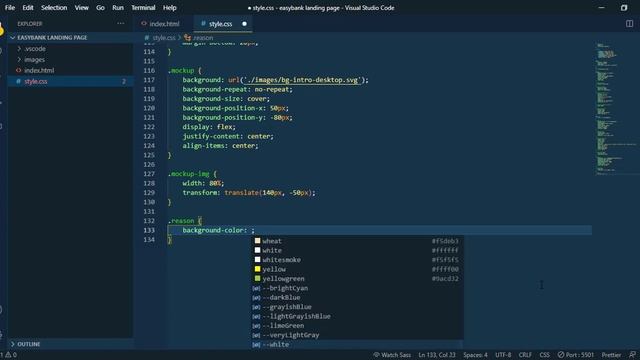Click Spaces: 4 indentation setting
Screen dimensions: 640x360
[475, 355]
